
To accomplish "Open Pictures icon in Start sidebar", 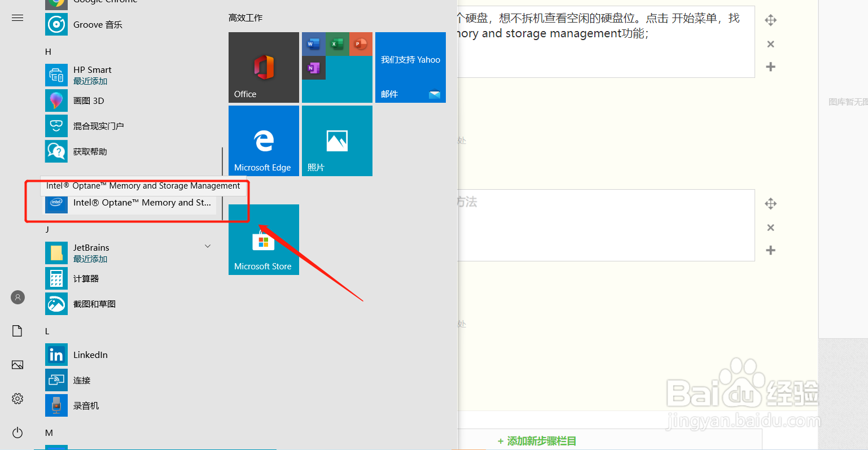I will pos(17,365).
